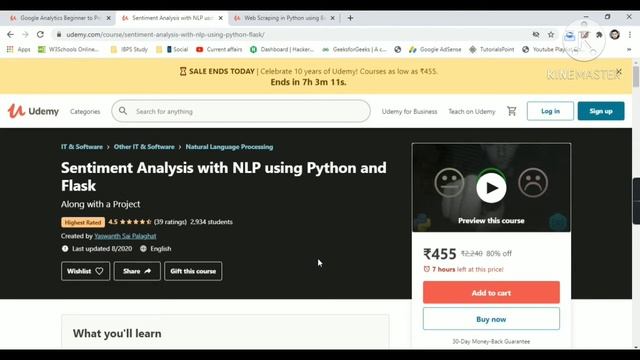Close the Google Analytics Beginner tab
This screenshot has width=640, height=360.
coord(108,18)
